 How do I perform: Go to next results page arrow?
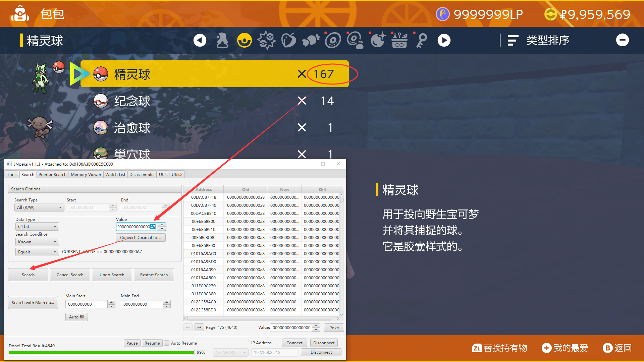pyautogui.click(x=199, y=327)
